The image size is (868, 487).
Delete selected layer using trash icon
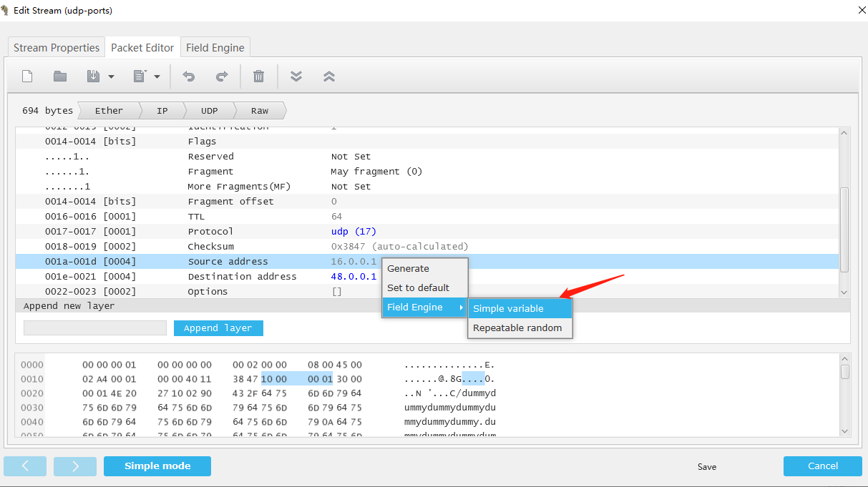258,76
